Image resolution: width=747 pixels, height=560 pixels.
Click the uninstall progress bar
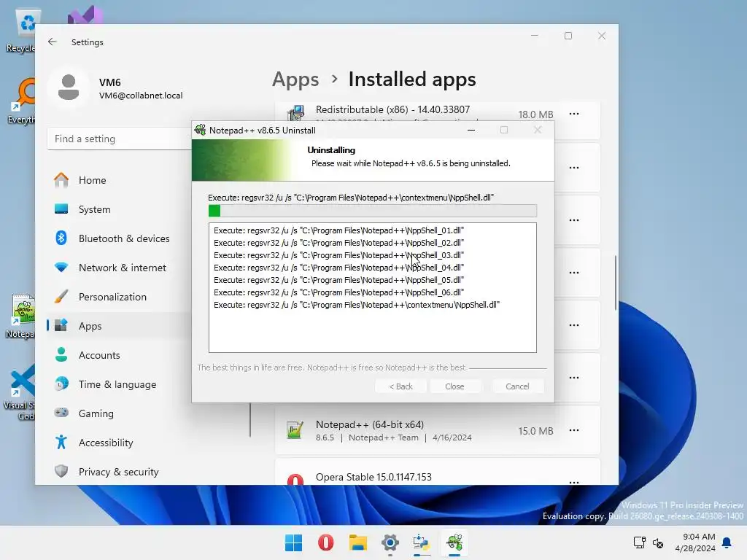[x=373, y=211]
